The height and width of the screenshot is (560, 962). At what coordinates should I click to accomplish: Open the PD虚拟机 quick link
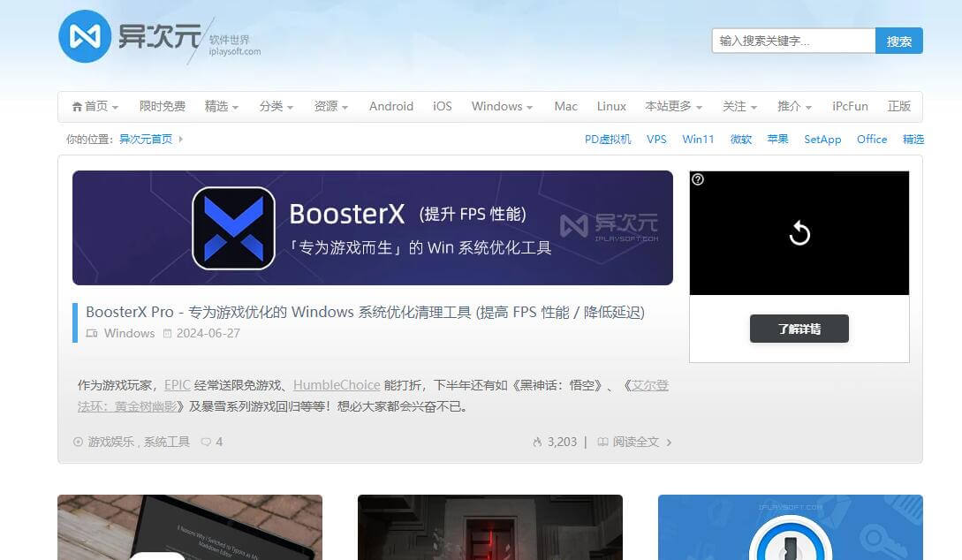click(x=608, y=140)
